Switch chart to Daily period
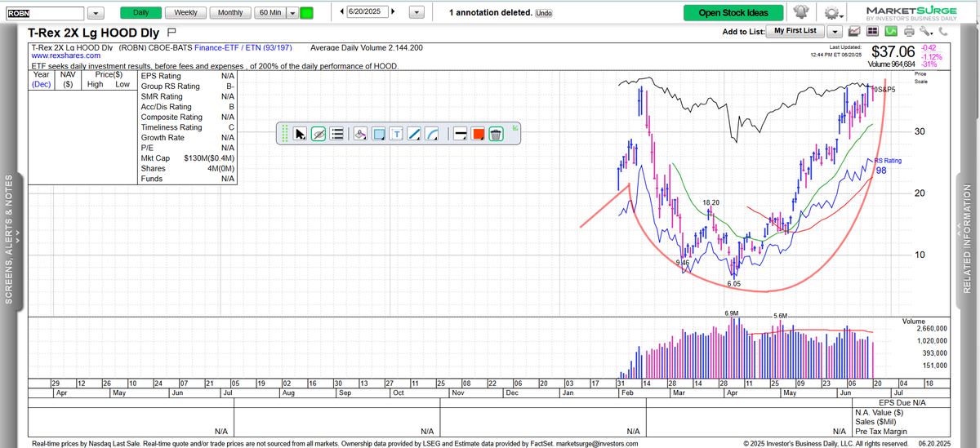 (x=140, y=13)
